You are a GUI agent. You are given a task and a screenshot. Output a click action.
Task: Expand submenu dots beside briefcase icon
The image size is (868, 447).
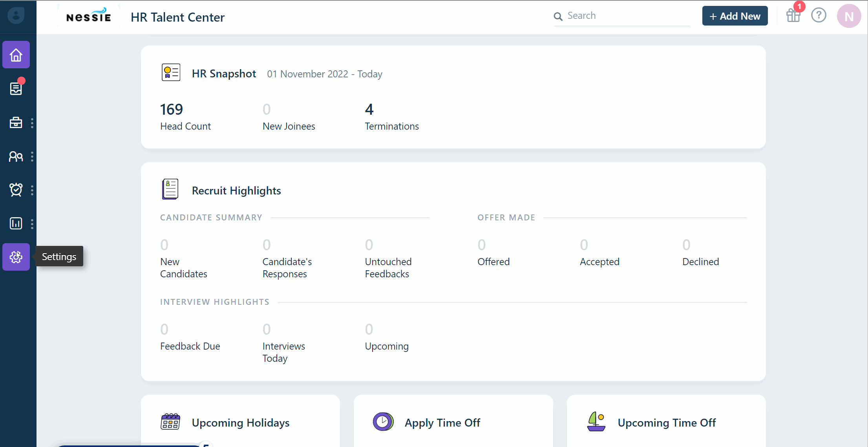[x=32, y=123]
